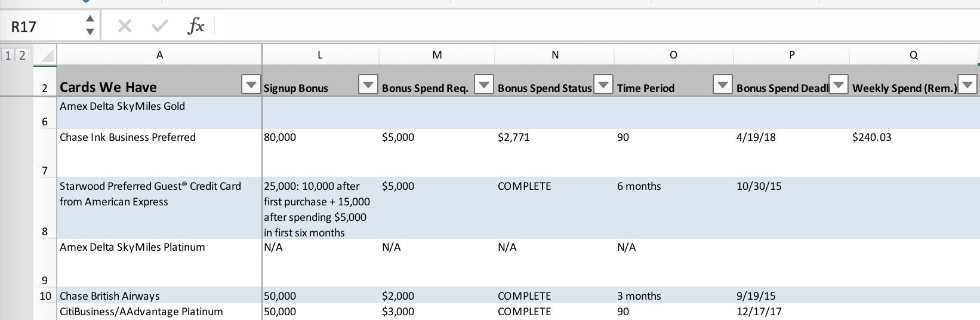Viewport: 980px width, 320px height.
Task: Click $5,000 spend requirement in Chase Ink row
Action: tap(437, 153)
